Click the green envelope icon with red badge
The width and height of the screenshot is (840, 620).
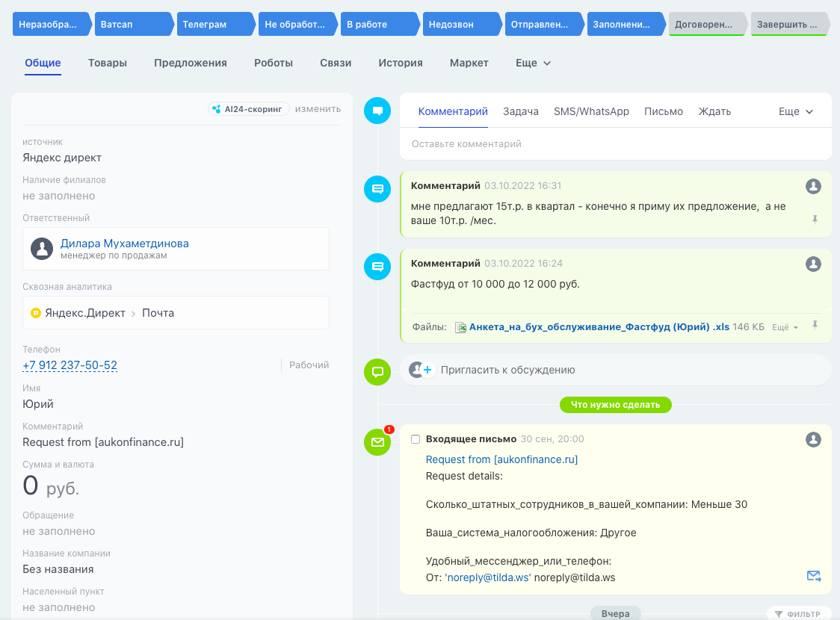[x=377, y=441]
